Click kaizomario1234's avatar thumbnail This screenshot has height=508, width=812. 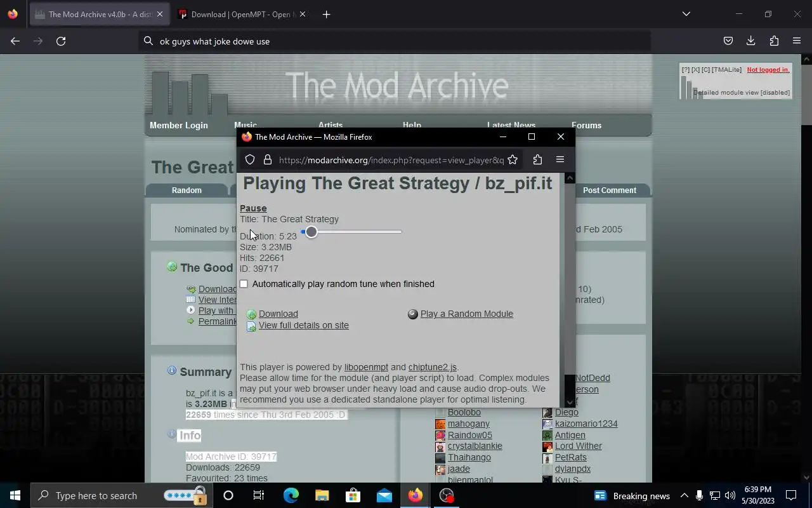(x=547, y=424)
